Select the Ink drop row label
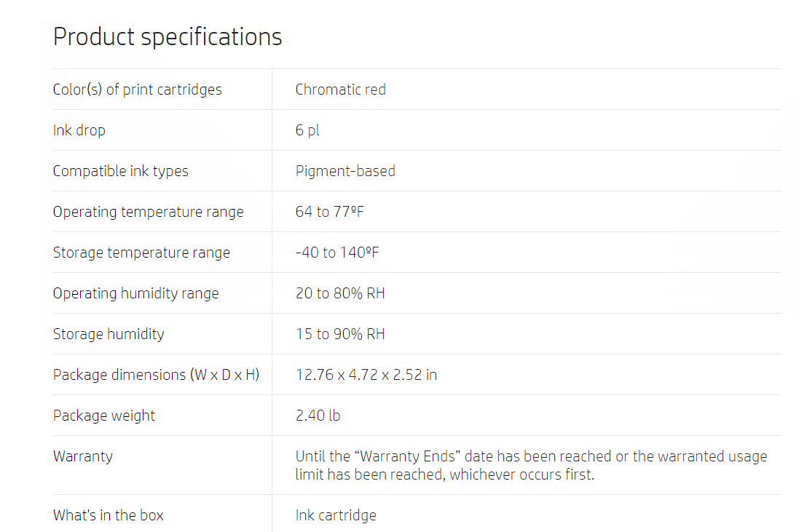This screenshot has width=799, height=532. click(79, 130)
